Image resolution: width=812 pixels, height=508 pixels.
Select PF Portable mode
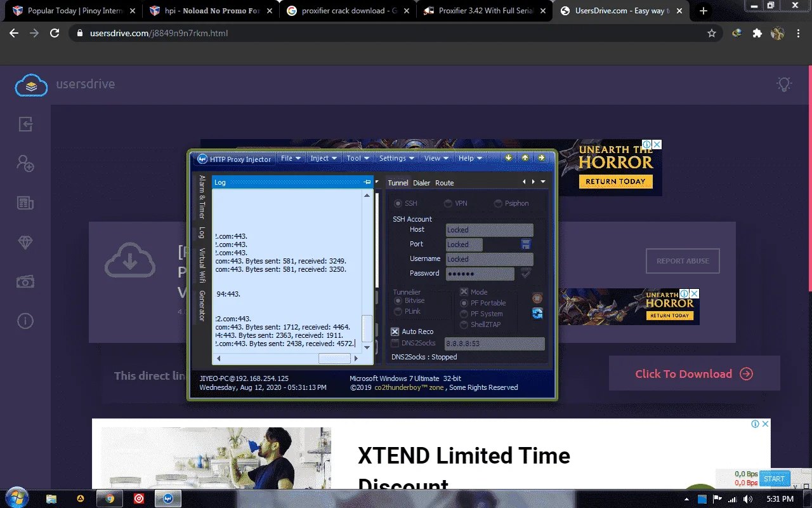[464, 303]
